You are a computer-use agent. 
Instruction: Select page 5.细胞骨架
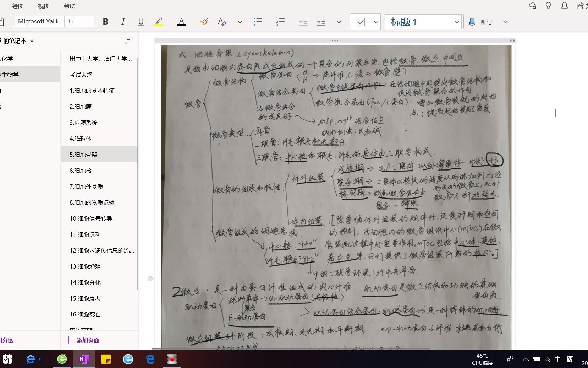99,155
